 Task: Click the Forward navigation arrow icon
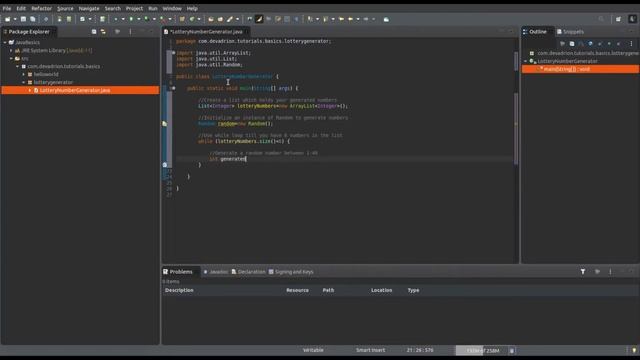[366, 19]
